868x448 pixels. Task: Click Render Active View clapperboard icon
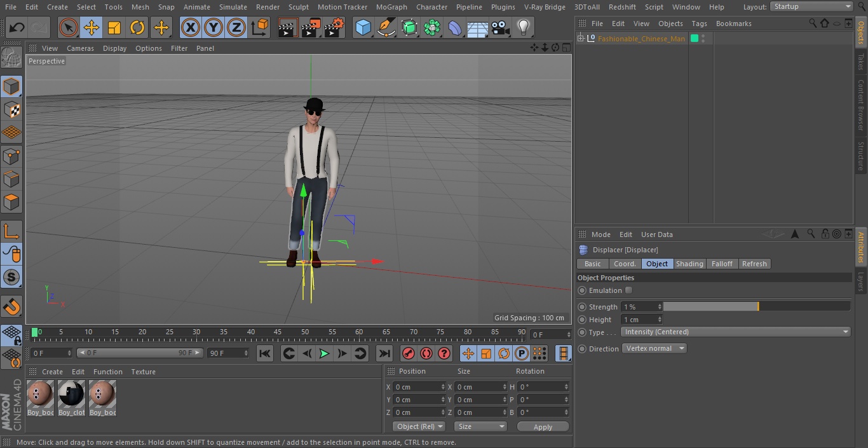pyautogui.click(x=288, y=28)
